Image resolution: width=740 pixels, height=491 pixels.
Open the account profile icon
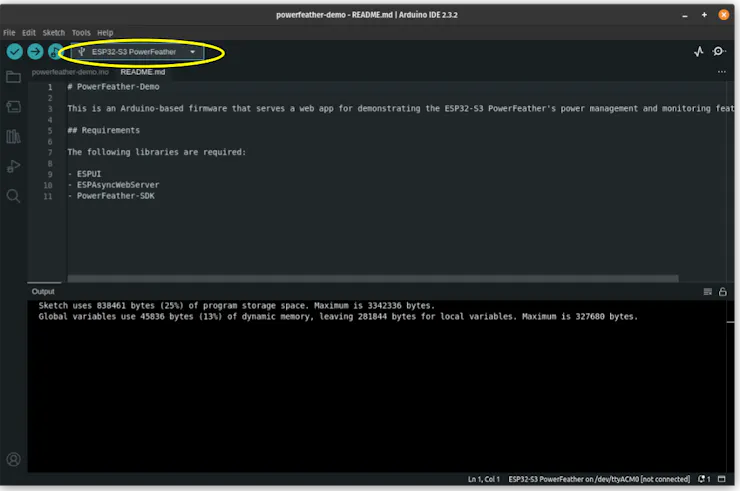click(x=13, y=459)
